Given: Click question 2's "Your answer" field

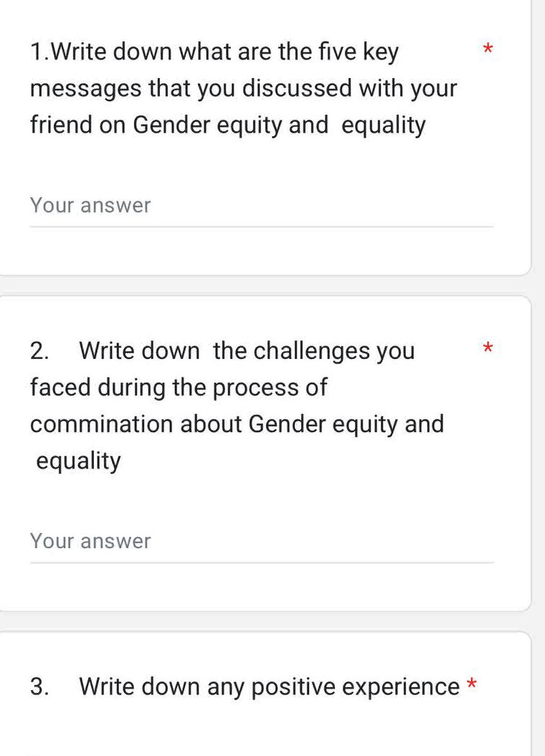Looking at the screenshot, I should [261, 542].
